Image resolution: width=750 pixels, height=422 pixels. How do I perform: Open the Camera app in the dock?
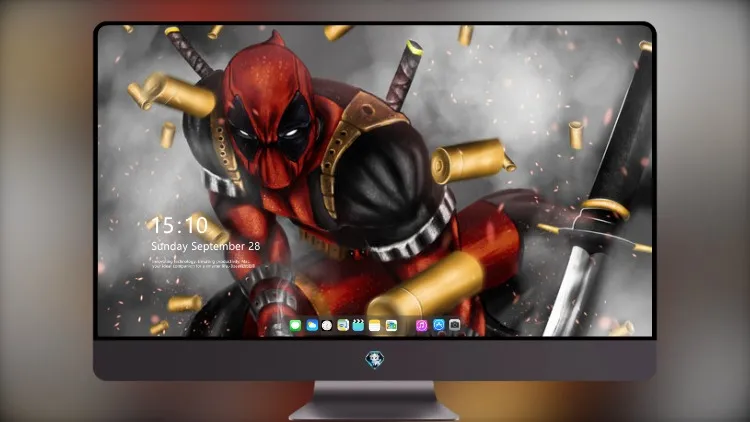pyautogui.click(x=455, y=325)
